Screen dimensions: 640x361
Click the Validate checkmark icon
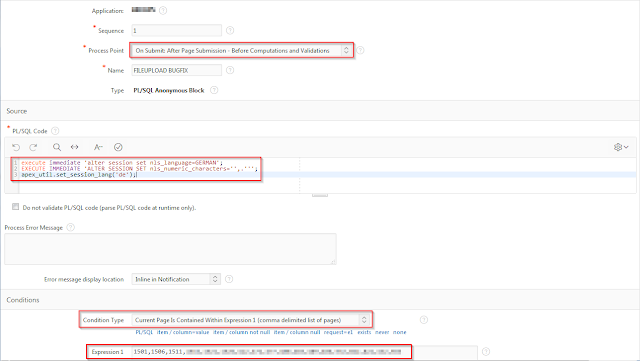pos(118,147)
